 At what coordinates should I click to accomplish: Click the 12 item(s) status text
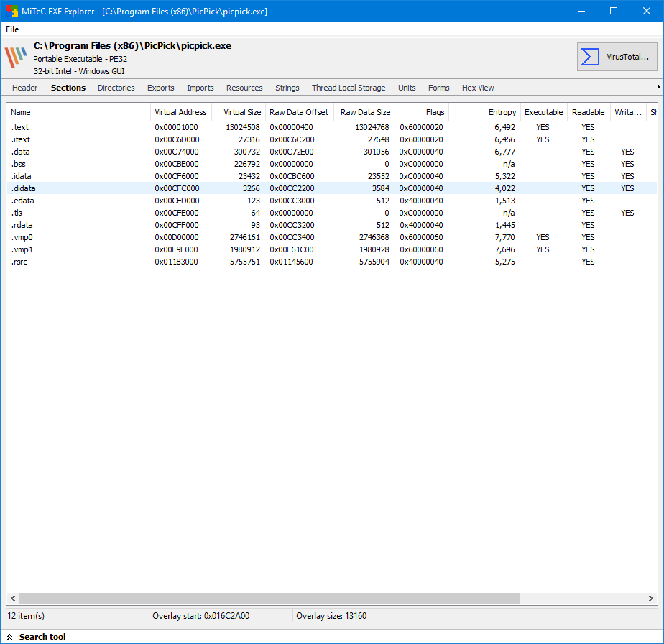pos(26,616)
